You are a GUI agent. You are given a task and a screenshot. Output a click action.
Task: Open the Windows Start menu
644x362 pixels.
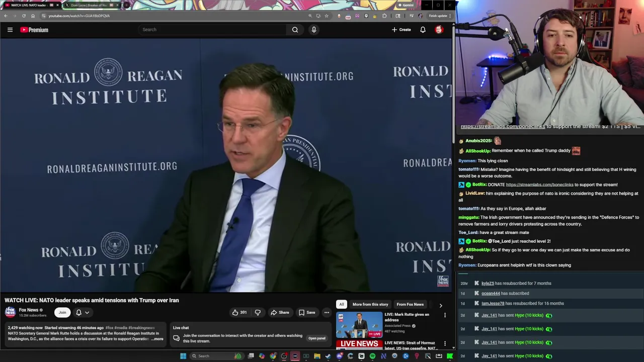[183, 356]
